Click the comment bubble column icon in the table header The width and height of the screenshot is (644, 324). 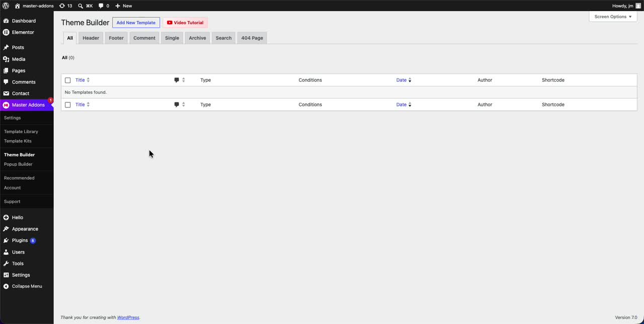177,80
